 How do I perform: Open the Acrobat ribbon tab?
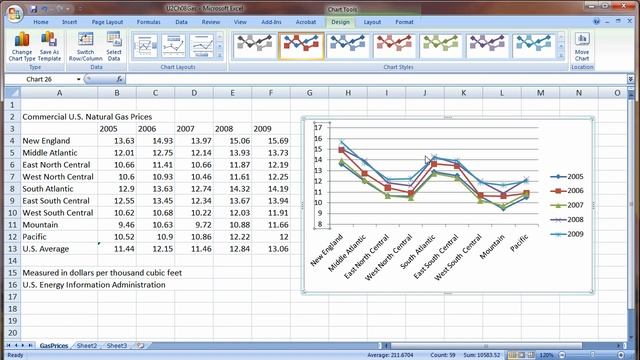[x=306, y=22]
